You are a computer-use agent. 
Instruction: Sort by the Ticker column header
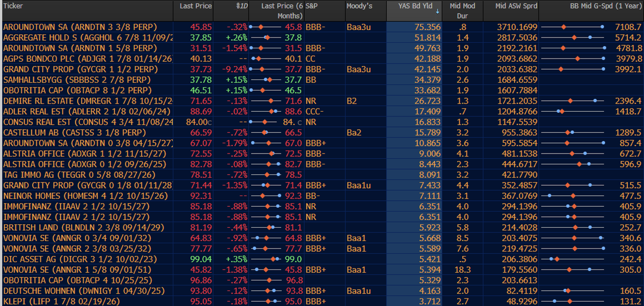(12, 6)
